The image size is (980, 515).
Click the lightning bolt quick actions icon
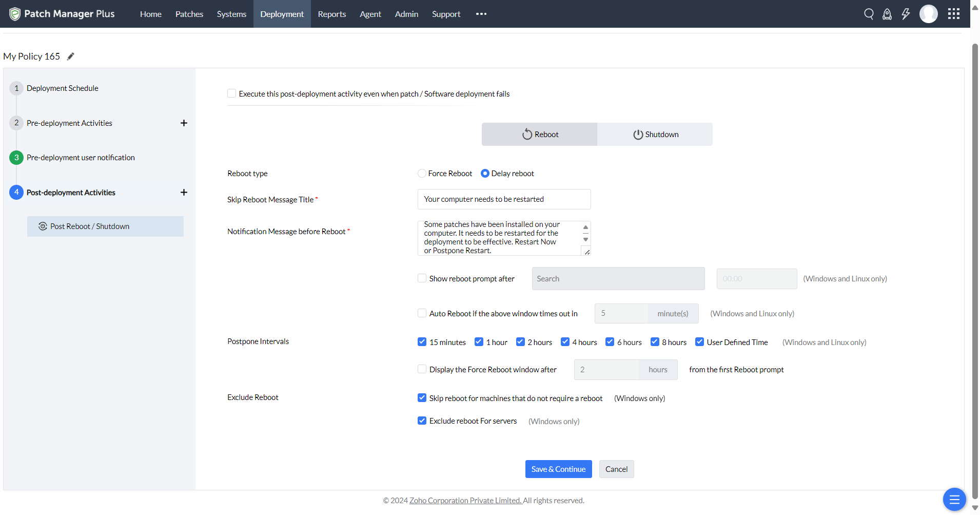906,14
